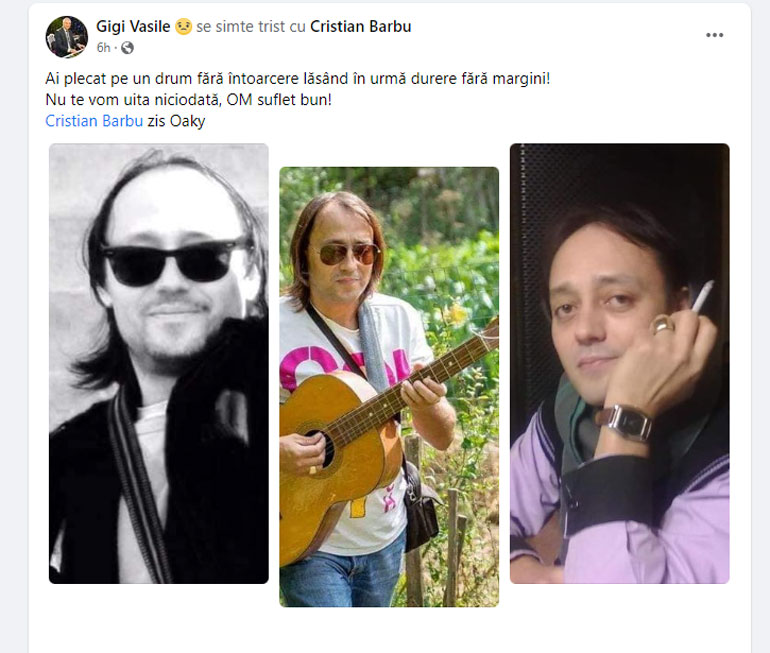Click the "se simte trist cu" feeling text
Screen dimensions: 770x653
pyautogui.click(x=251, y=27)
